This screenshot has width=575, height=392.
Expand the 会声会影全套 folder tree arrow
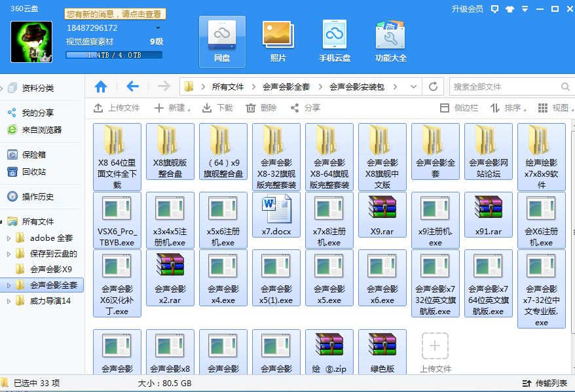tap(9, 285)
